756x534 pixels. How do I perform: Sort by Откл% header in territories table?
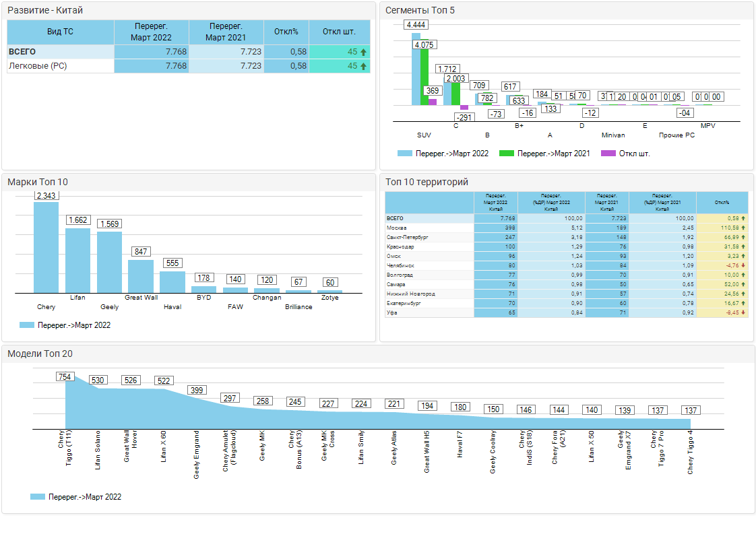pos(722,202)
